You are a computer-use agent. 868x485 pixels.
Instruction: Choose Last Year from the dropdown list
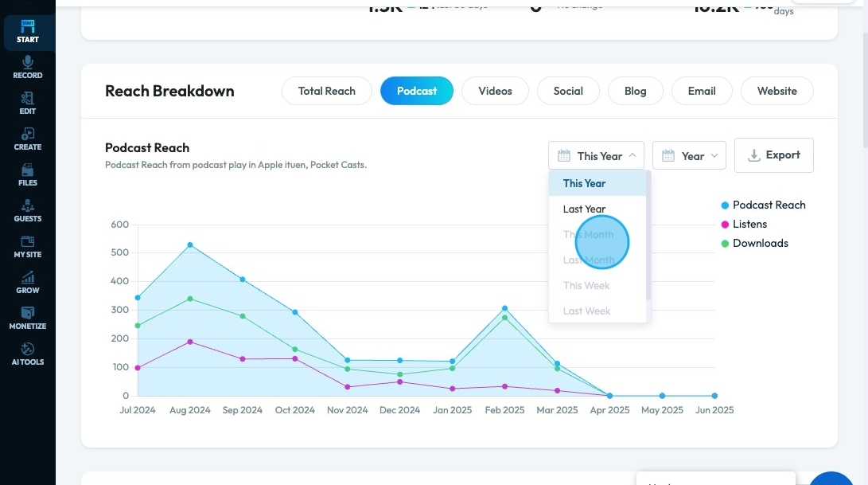[x=597, y=209]
